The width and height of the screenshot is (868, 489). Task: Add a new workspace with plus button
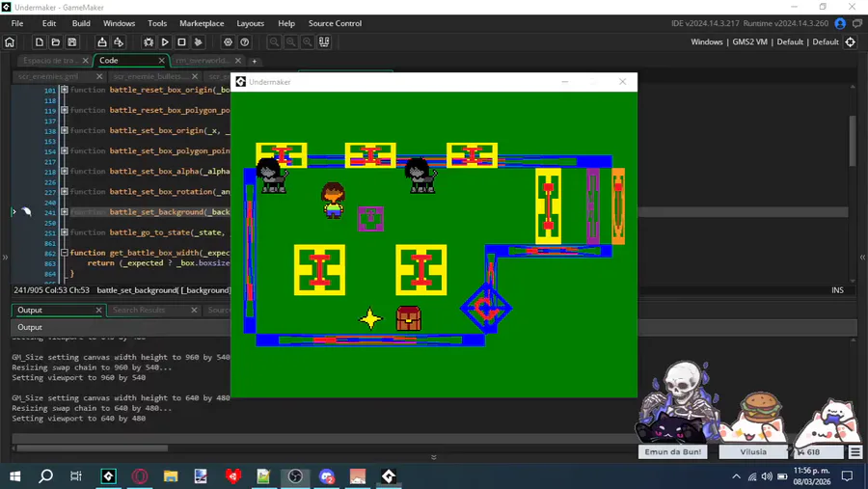(x=254, y=61)
